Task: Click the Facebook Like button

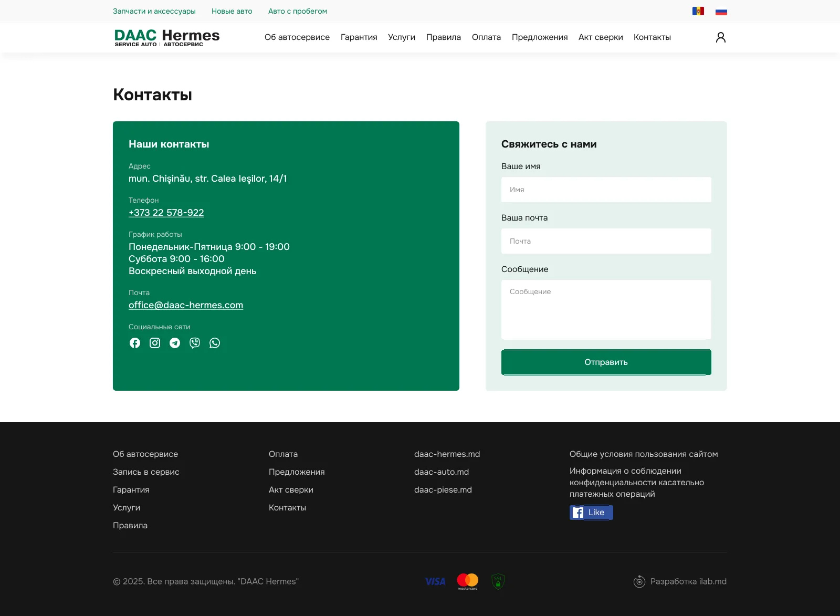Action: pyautogui.click(x=591, y=513)
